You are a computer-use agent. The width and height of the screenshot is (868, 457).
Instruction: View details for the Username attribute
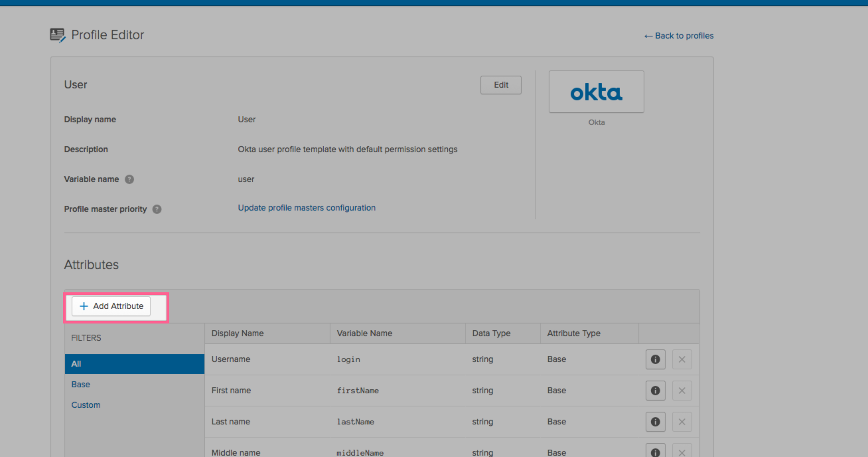coord(655,359)
